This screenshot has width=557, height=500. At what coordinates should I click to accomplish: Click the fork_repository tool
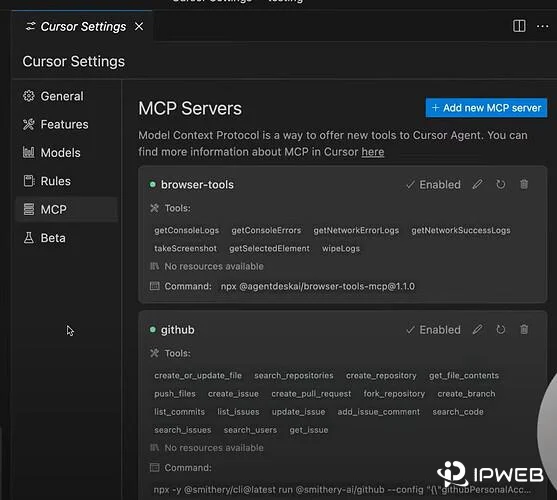(394, 394)
